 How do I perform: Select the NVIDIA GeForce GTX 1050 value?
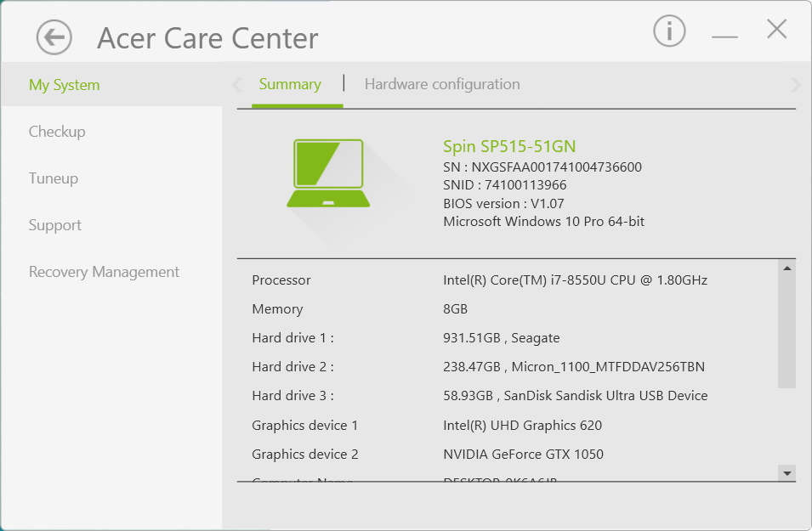tap(523, 455)
